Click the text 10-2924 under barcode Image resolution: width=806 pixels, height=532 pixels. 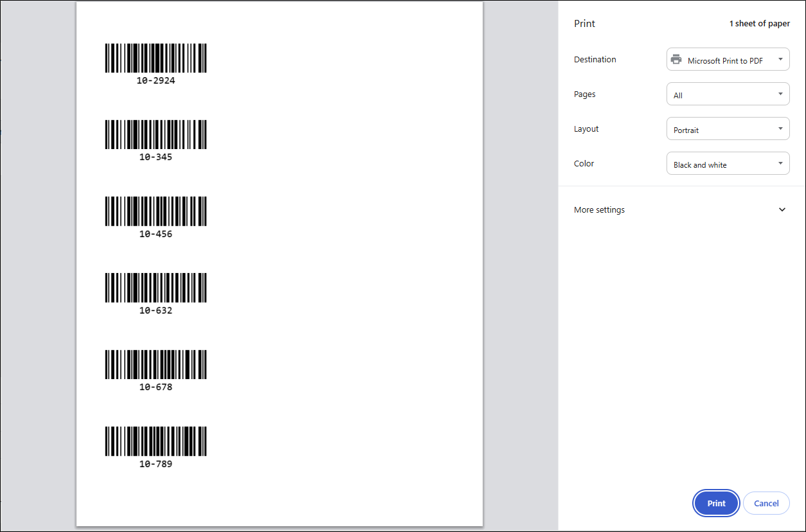[156, 81]
